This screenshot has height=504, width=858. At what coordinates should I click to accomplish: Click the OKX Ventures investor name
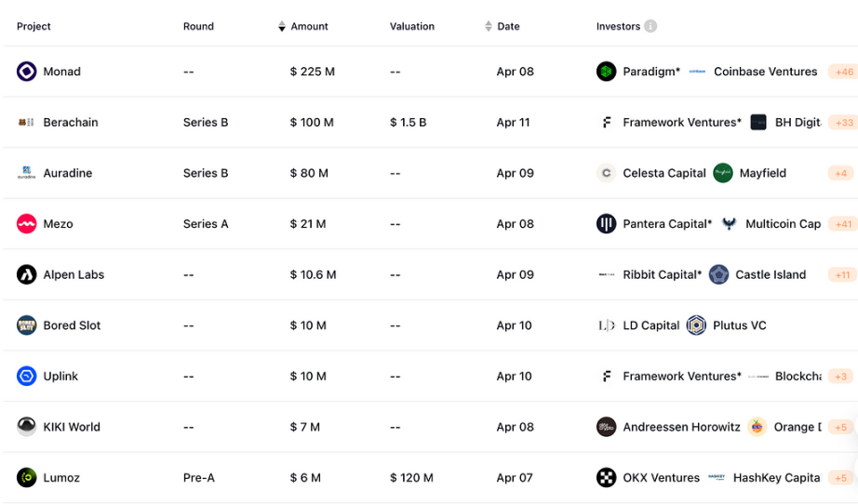[661, 478]
